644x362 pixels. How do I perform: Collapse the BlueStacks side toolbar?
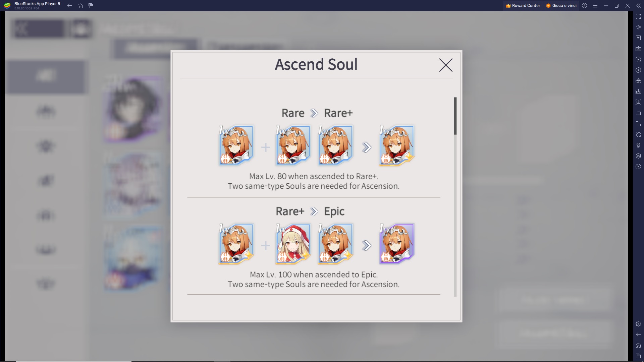tap(638, 5)
